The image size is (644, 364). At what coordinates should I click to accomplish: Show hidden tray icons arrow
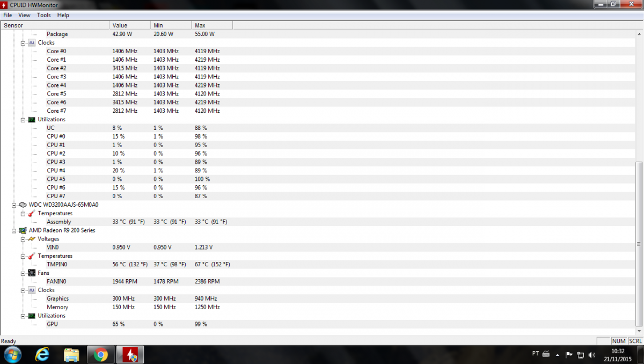(558, 354)
